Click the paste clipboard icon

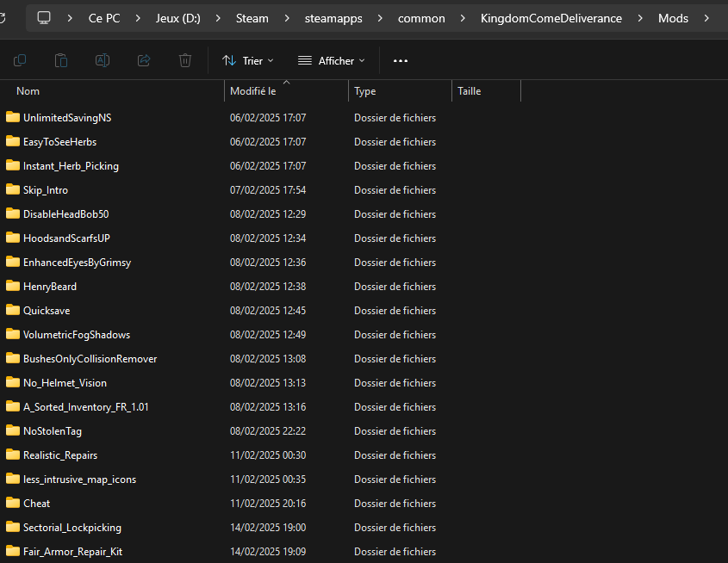tap(61, 60)
